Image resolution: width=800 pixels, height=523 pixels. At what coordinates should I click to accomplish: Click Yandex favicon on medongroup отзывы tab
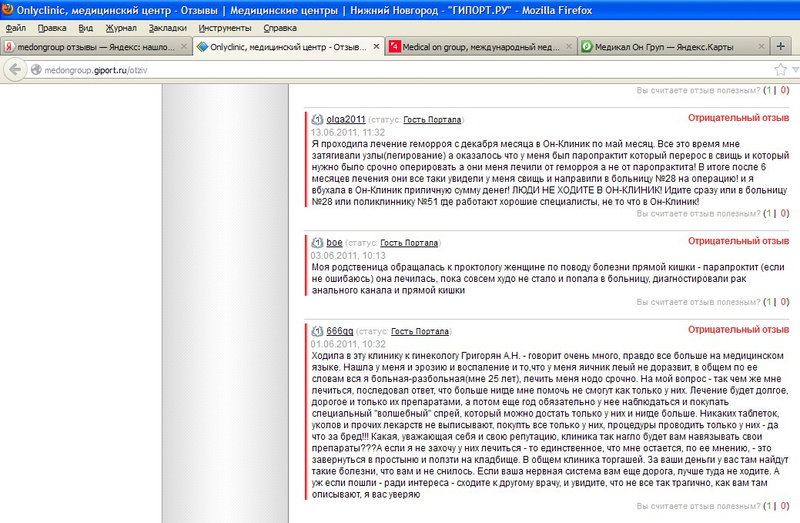(9, 47)
